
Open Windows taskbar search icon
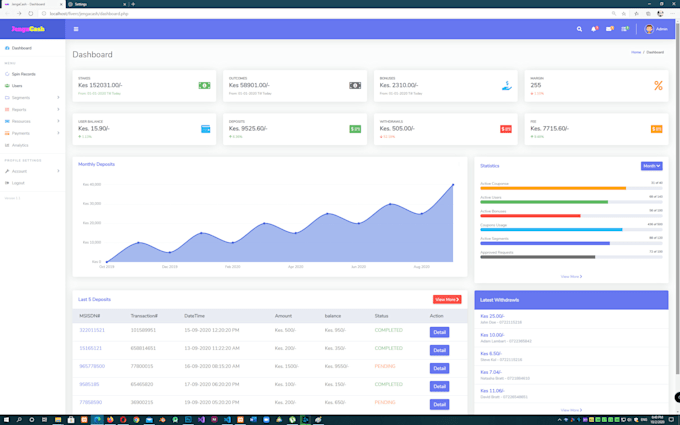coord(19,420)
